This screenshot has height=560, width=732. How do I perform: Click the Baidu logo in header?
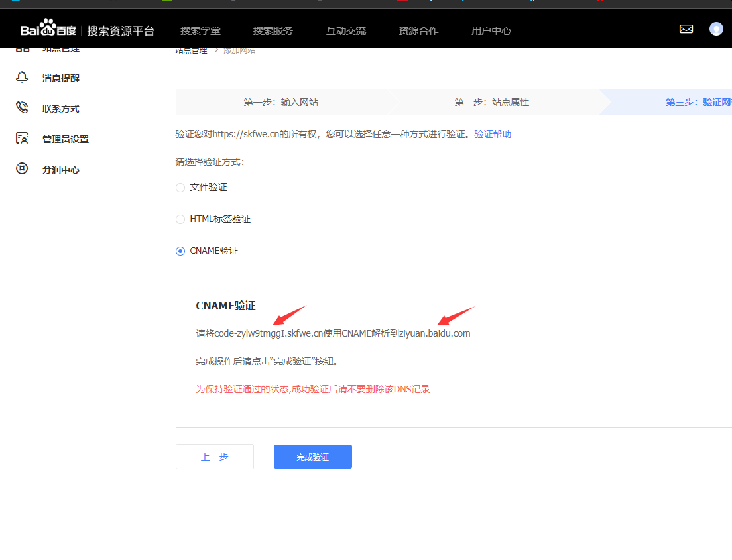(x=48, y=30)
